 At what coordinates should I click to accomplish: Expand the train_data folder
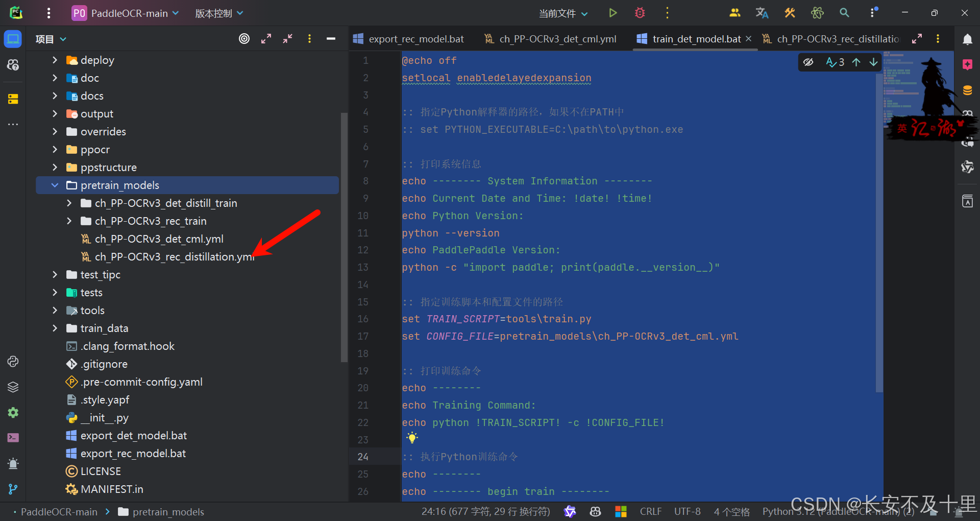tap(55, 328)
